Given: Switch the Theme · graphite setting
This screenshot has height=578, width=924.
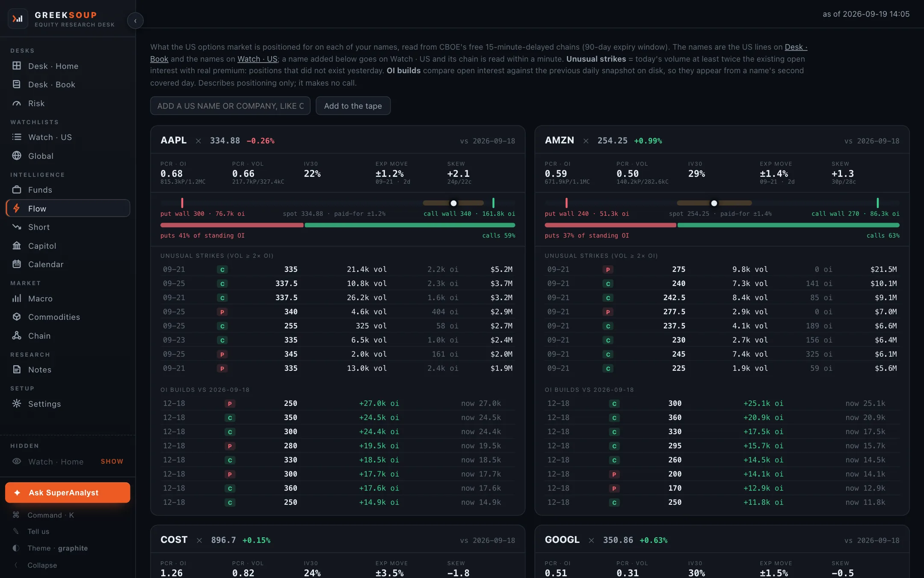Looking at the screenshot, I should point(57,548).
